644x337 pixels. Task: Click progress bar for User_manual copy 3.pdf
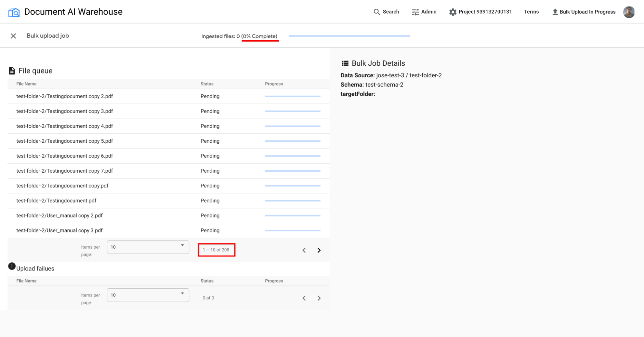(x=293, y=230)
